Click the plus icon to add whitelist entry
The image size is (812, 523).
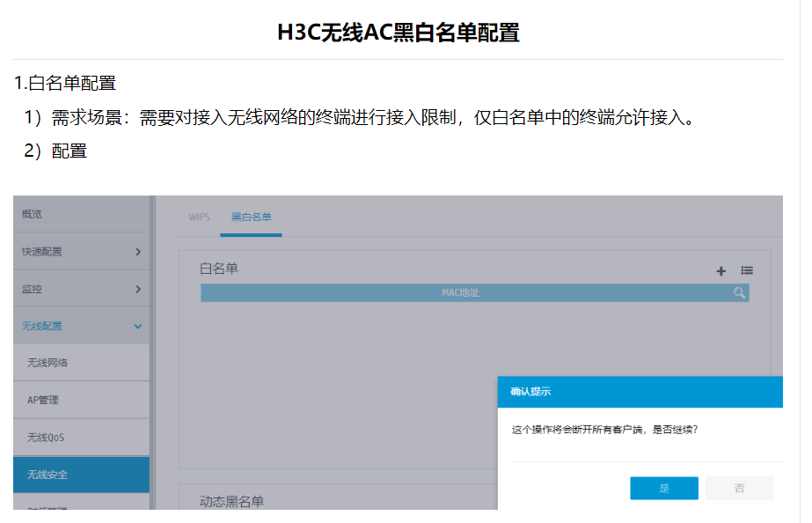(x=721, y=271)
